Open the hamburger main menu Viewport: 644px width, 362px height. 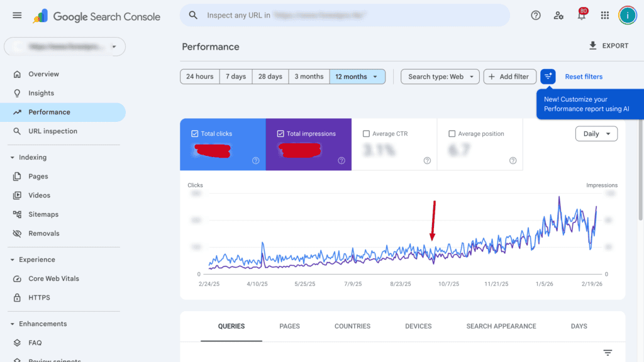pyautogui.click(x=17, y=15)
